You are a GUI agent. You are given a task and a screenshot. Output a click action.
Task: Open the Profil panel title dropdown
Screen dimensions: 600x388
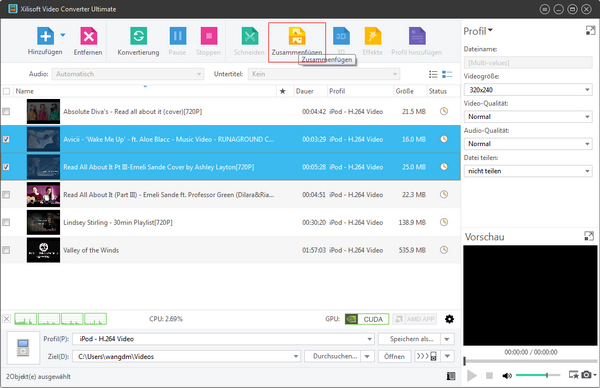(478, 31)
